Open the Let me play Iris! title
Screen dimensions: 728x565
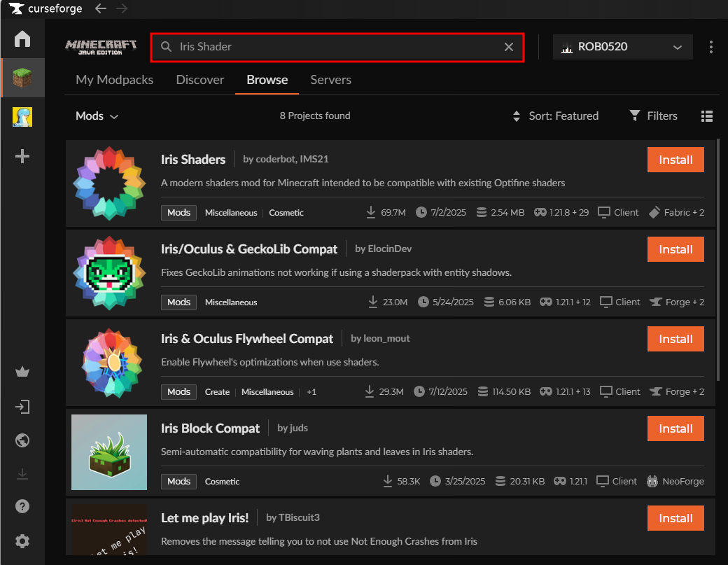(204, 517)
